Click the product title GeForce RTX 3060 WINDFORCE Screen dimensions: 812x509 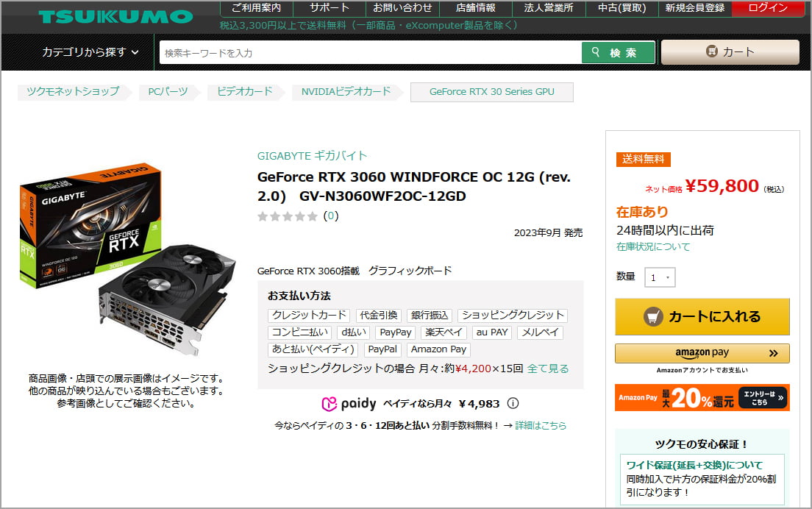coord(414,186)
